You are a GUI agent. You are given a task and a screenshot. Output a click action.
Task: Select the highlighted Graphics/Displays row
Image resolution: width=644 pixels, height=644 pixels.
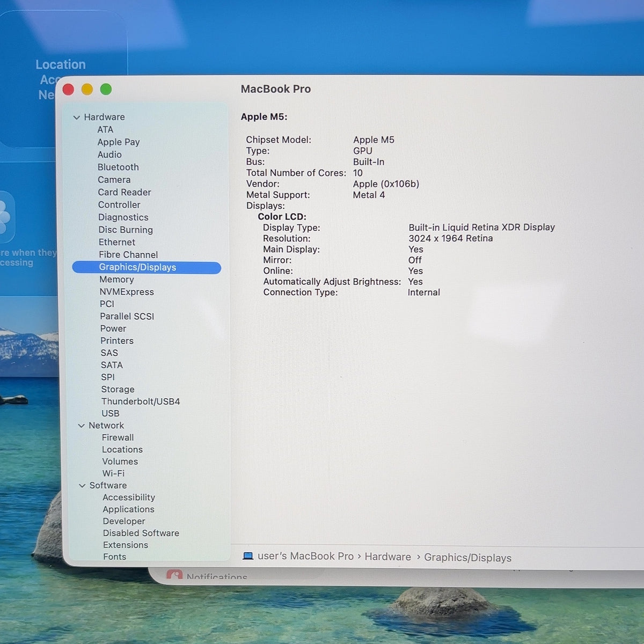[147, 267]
